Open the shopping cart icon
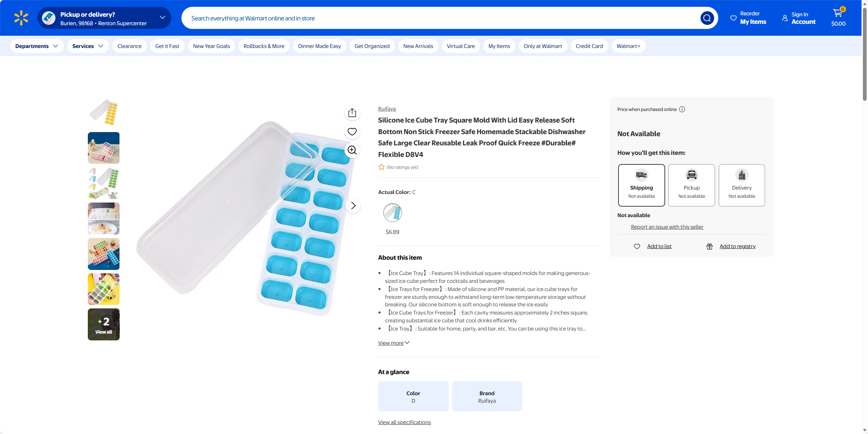This screenshot has width=868, height=434. point(838,17)
